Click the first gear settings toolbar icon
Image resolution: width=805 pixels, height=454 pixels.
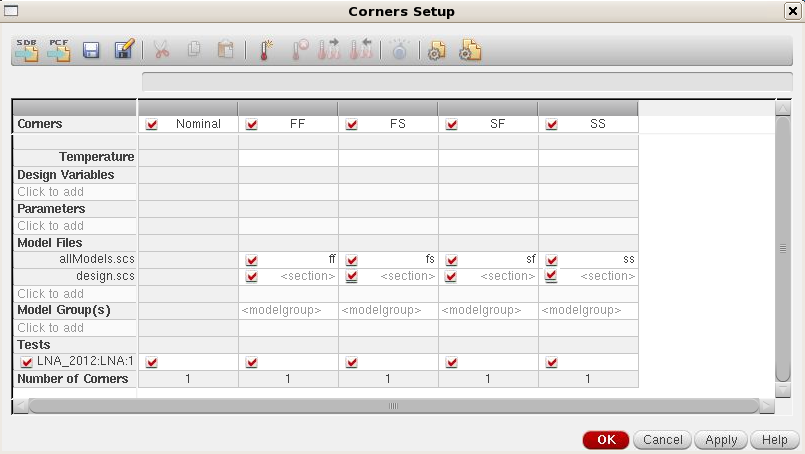(436, 50)
